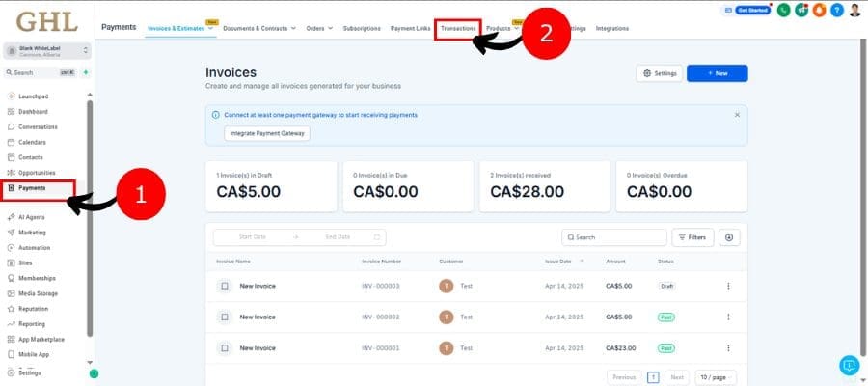Switch to the Transactions tab
The image size is (868, 386).
(458, 28)
